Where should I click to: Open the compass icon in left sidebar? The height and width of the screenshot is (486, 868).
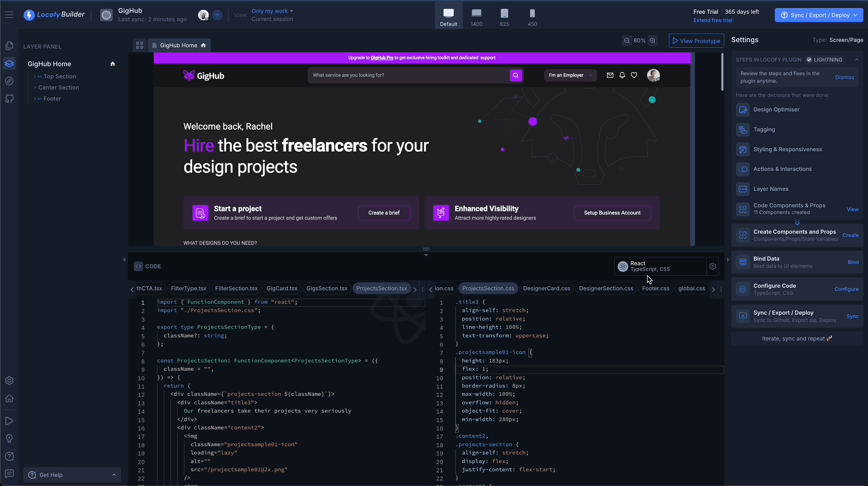tap(9, 81)
